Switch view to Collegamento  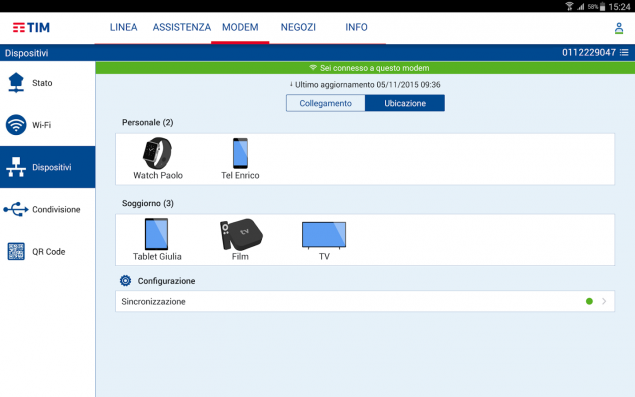[326, 103]
